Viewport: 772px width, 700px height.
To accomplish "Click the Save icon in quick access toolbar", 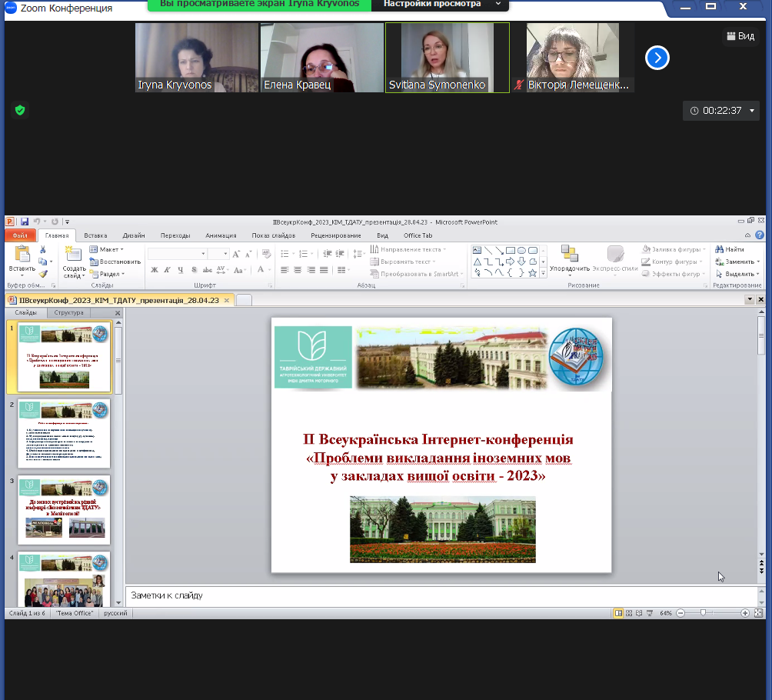I will click(25, 222).
